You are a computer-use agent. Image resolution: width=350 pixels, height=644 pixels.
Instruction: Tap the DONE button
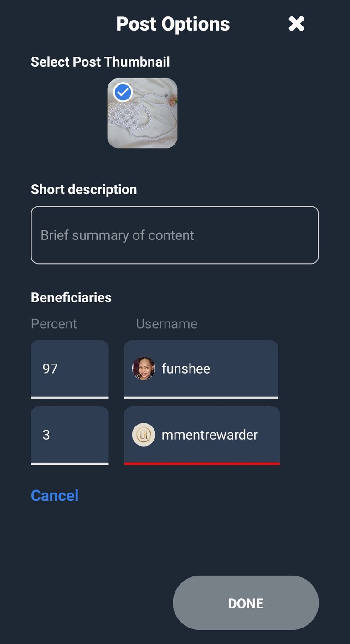tap(246, 603)
